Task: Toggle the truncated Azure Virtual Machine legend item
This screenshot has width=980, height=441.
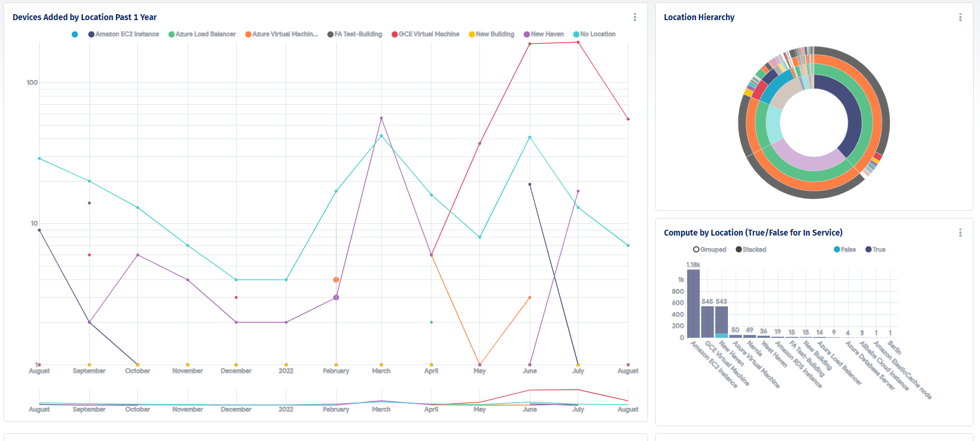Action: 281,34
